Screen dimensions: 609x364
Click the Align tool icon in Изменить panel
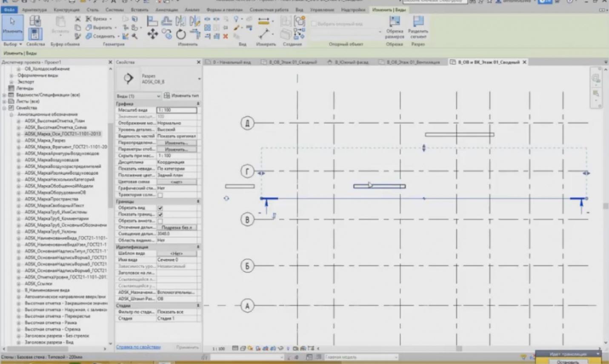tap(152, 20)
